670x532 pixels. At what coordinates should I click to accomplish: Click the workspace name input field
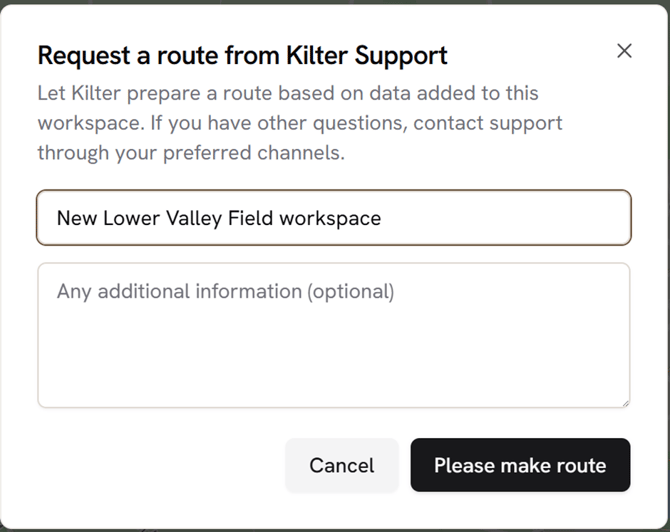tap(334, 218)
